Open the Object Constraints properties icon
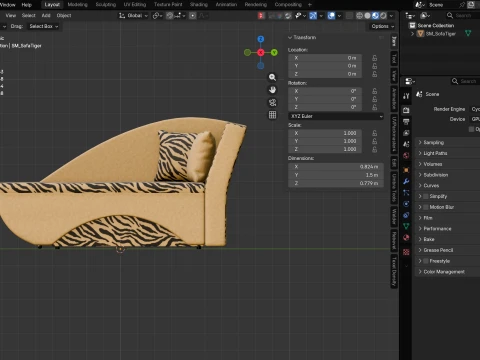The height and width of the screenshot is (360, 480). pyautogui.click(x=406, y=215)
